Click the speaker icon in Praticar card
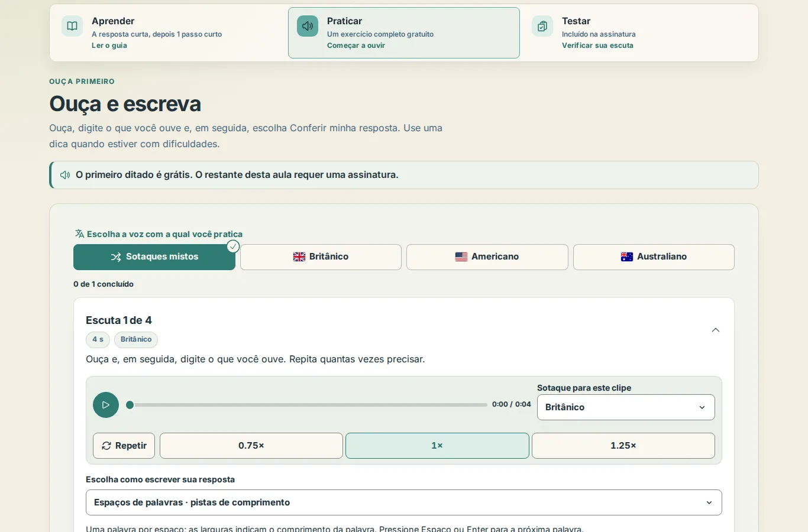808x532 pixels. tap(308, 26)
